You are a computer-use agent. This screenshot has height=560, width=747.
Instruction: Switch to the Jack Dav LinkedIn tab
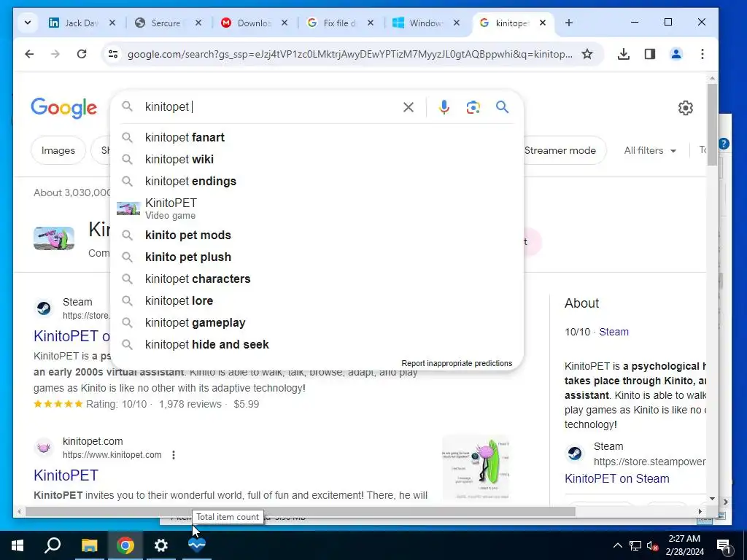click(x=82, y=23)
